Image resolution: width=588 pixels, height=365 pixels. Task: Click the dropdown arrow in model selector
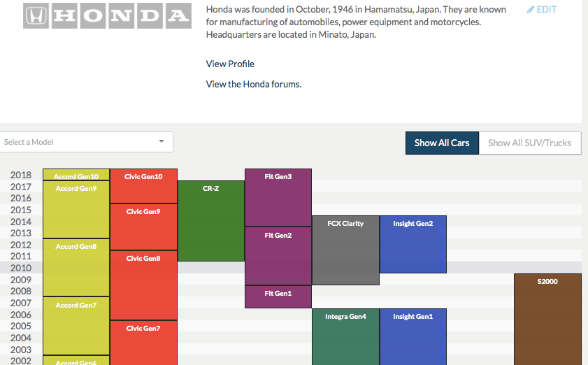coord(162,142)
